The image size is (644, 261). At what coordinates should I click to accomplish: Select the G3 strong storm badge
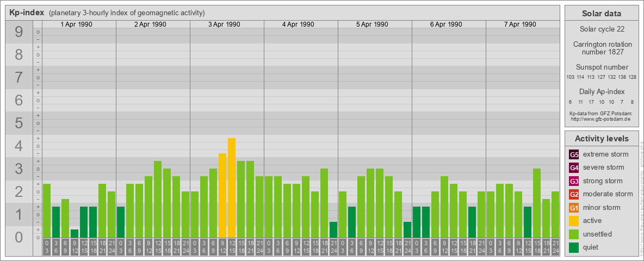574,181
